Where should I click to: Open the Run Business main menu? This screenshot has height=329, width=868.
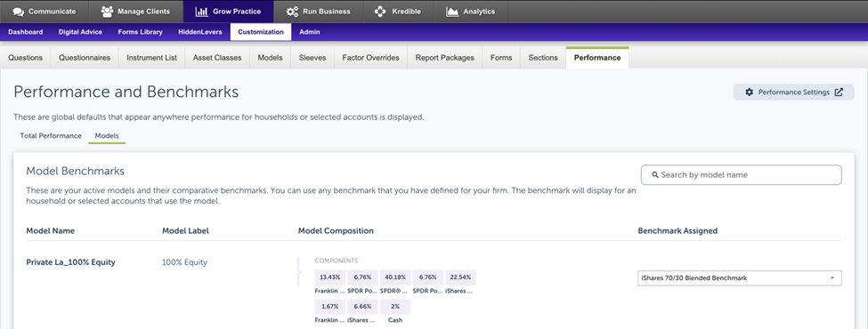pyautogui.click(x=319, y=12)
